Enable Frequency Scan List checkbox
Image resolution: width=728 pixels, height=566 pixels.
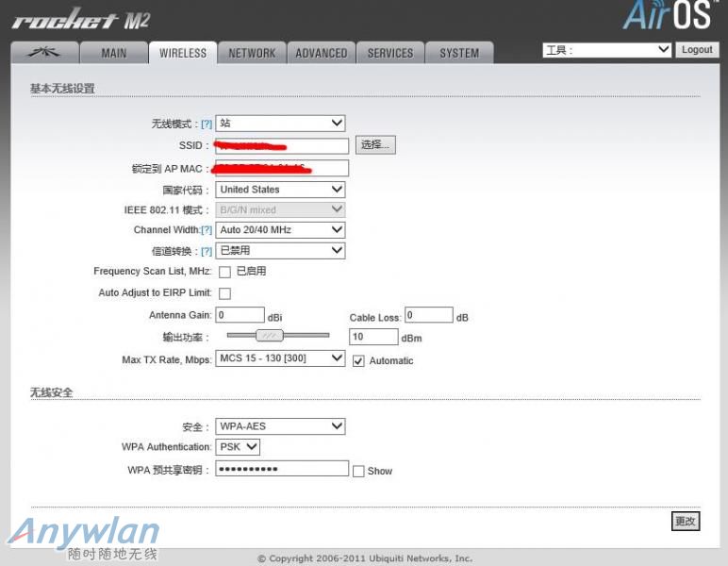coord(224,272)
